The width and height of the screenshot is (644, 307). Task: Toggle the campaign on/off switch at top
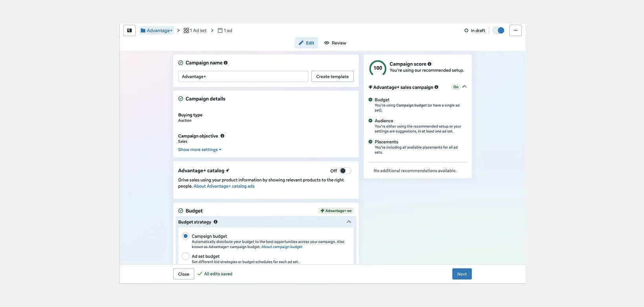click(x=498, y=30)
